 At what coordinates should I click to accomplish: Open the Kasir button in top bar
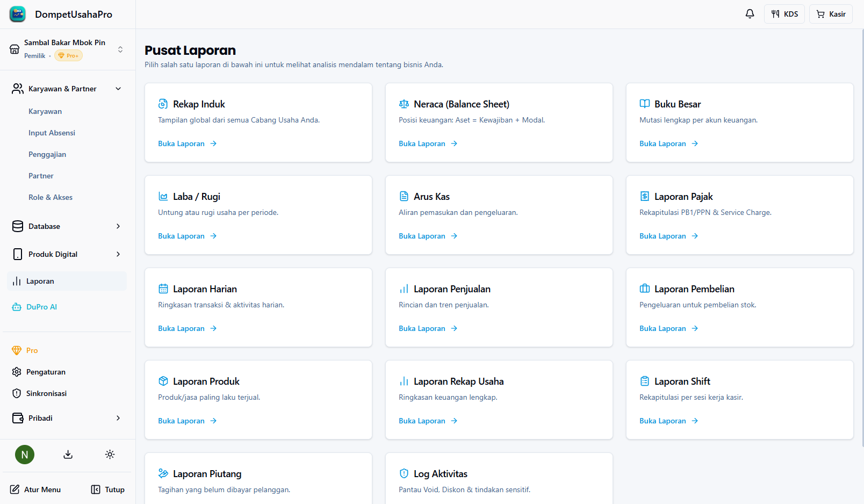coord(831,14)
